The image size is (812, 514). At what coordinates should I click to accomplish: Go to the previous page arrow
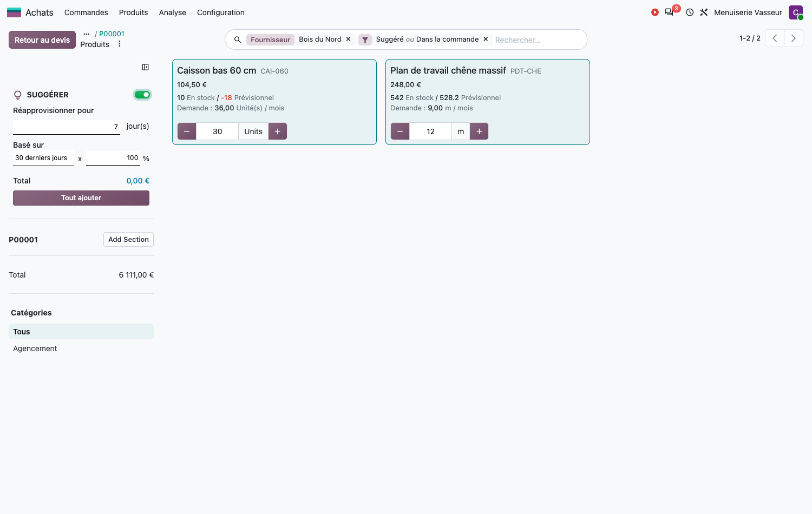click(x=775, y=38)
